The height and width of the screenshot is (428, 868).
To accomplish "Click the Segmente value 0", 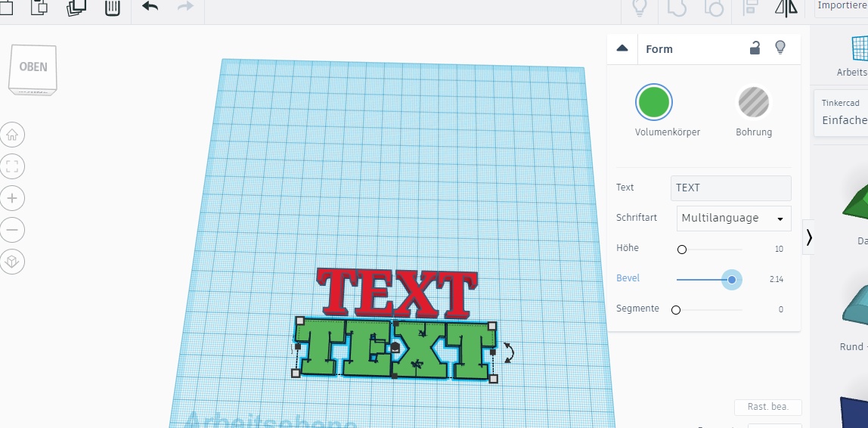I will (x=781, y=309).
